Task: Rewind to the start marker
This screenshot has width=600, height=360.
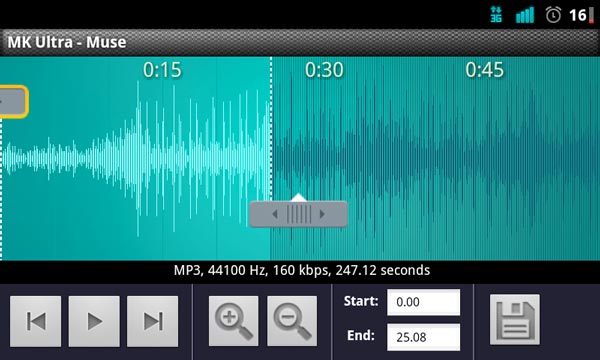Action: 35,321
